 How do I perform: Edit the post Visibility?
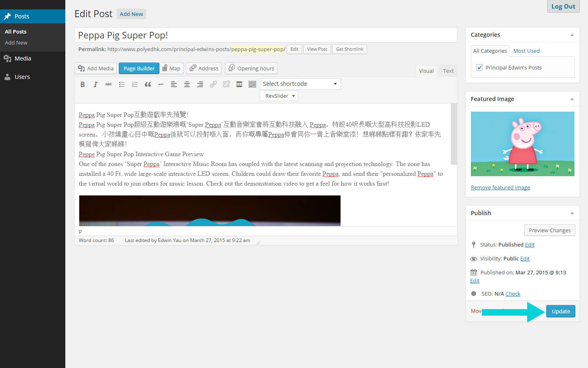(525, 258)
